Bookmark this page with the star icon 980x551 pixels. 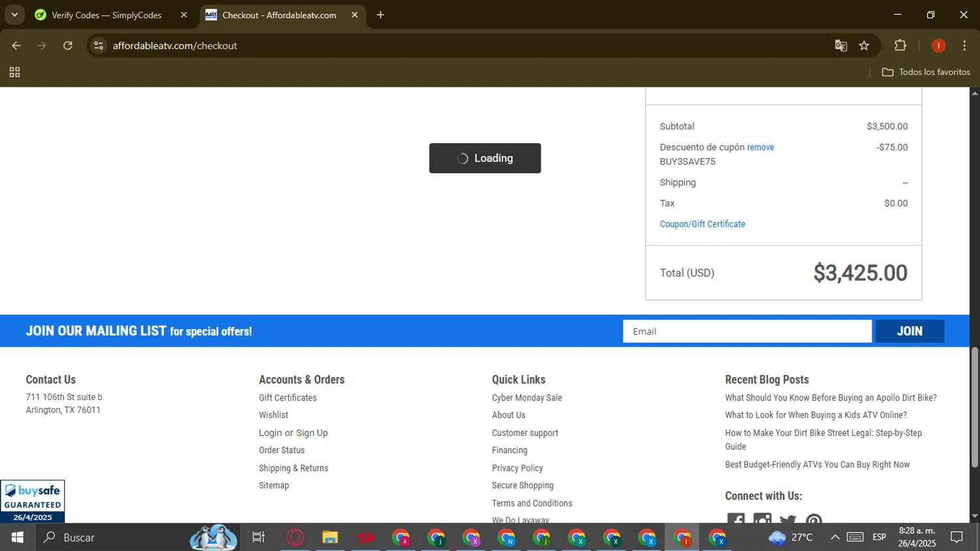pos(864,46)
